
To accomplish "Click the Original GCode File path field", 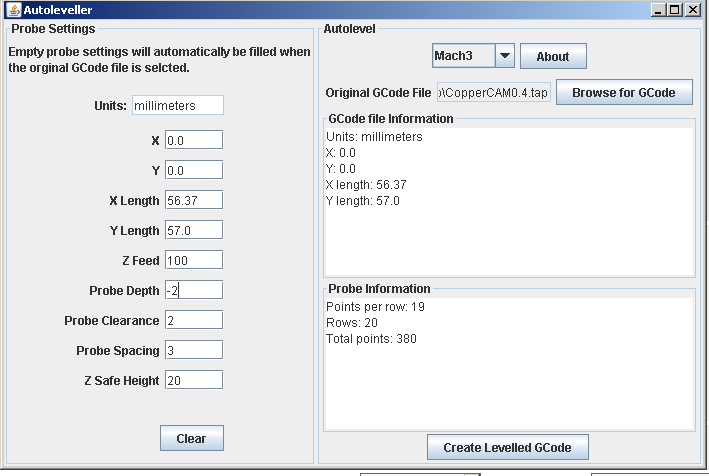I will tap(494, 92).
